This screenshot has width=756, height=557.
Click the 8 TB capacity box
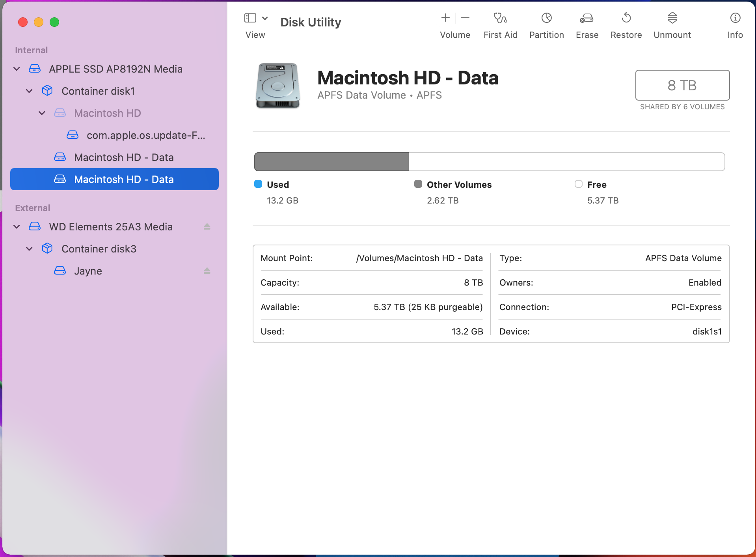click(x=682, y=85)
